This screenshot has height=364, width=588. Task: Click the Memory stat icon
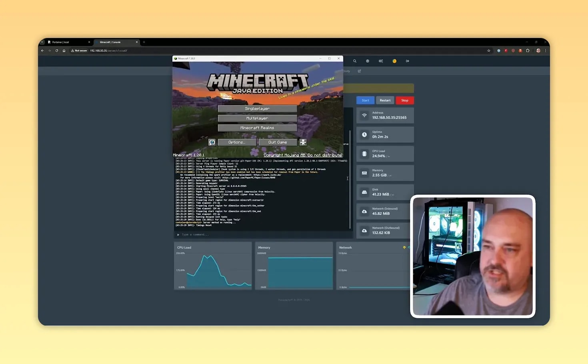364,173
